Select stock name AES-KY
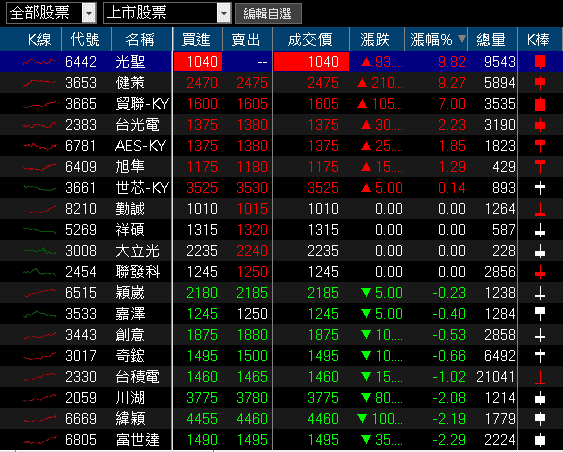 coord(141,146)
